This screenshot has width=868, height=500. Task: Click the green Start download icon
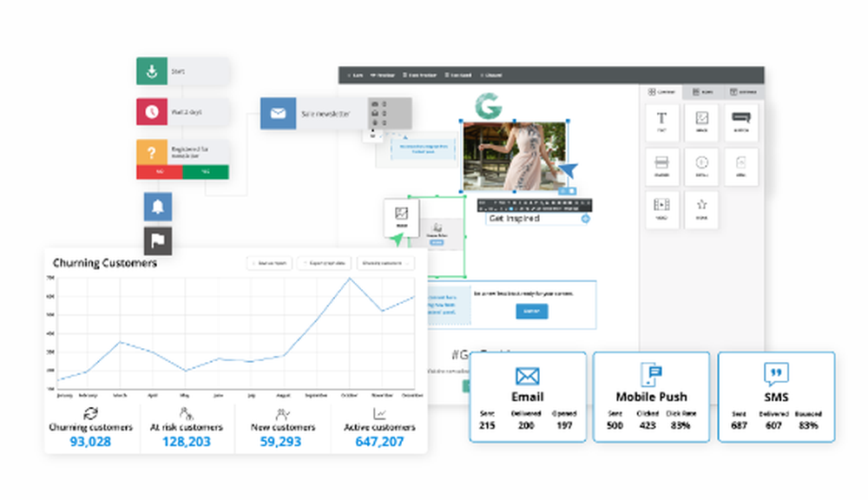pos(152,71)
